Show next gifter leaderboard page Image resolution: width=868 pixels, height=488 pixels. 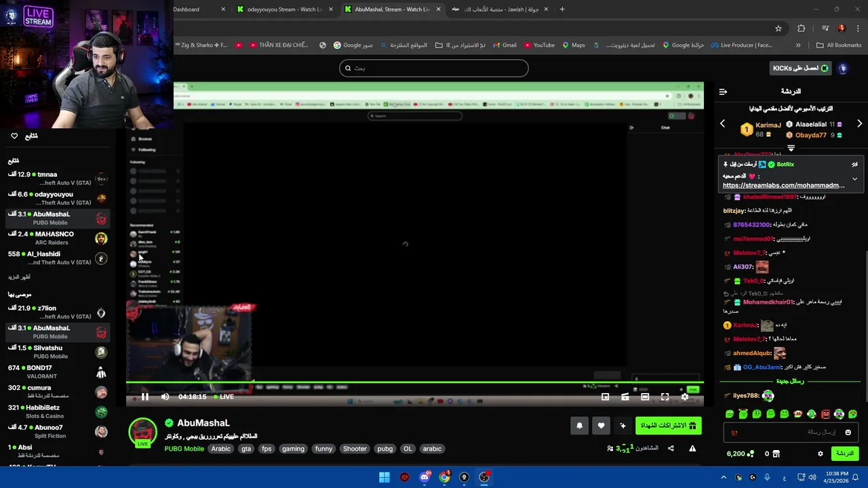[x=859, y=124]
